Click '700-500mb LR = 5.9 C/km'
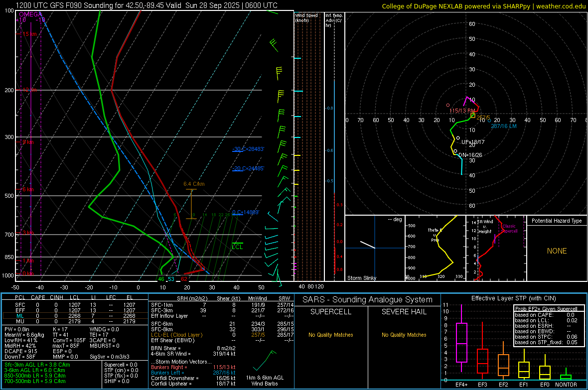Image resolution: width=588 pixels, height=390 pixels. (35, 381)
